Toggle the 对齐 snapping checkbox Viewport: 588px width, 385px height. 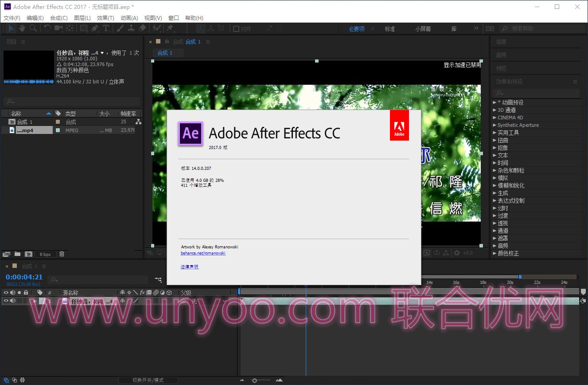coord(236,28)
